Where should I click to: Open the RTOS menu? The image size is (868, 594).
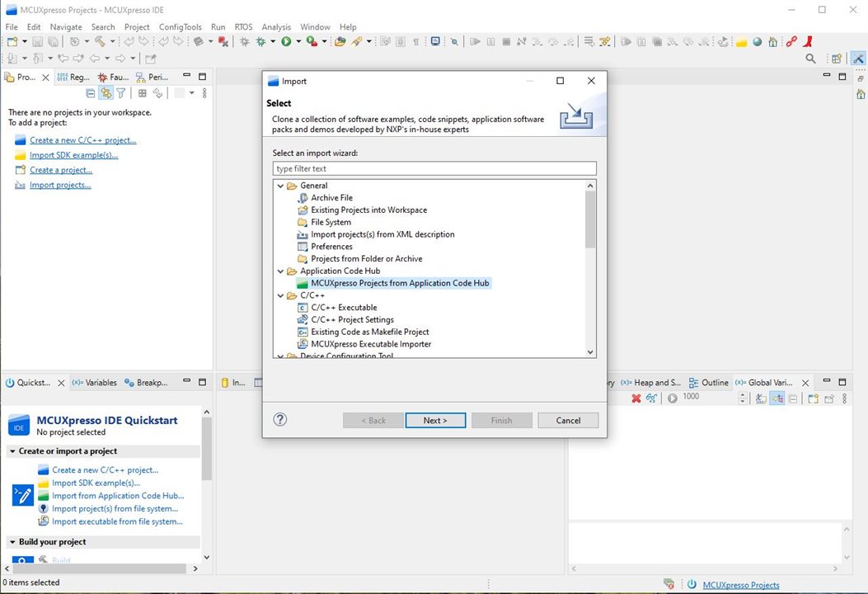pos(243,26)
